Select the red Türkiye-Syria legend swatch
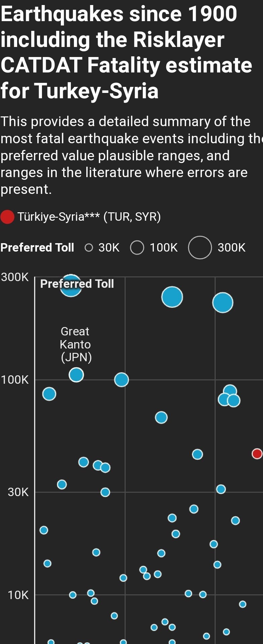 (7, 217)
